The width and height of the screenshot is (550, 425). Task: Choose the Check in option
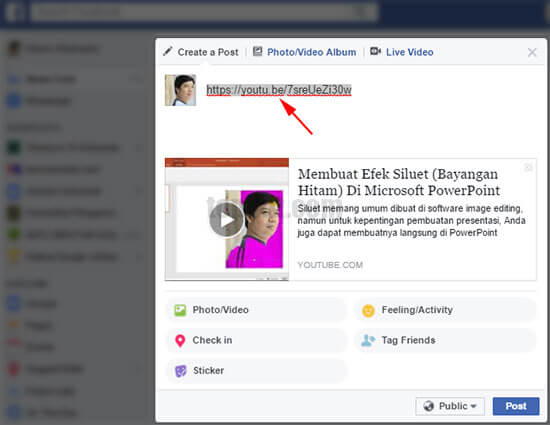click(256, 340)
